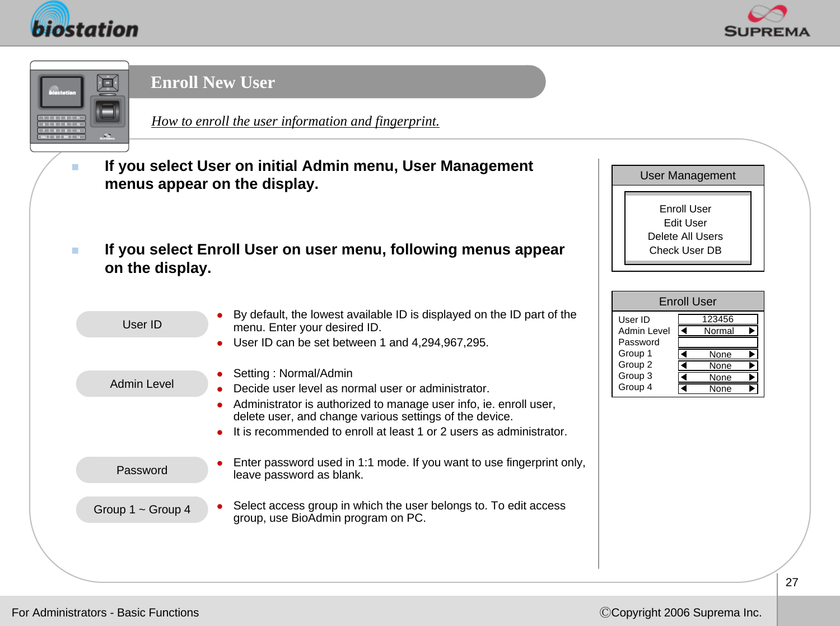Choose Delete All Users menu entry
The width and height of the screenshot is (840, 626).
[685, 237]
